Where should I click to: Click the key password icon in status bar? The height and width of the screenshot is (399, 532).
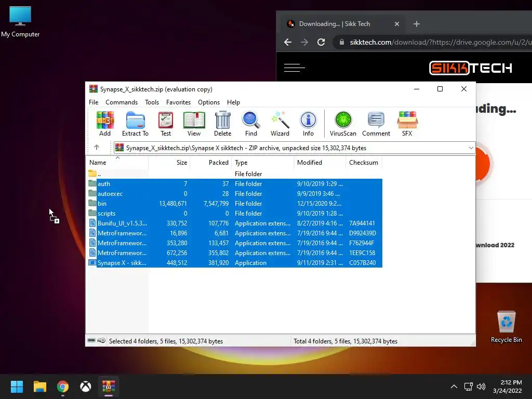point(101,340)
